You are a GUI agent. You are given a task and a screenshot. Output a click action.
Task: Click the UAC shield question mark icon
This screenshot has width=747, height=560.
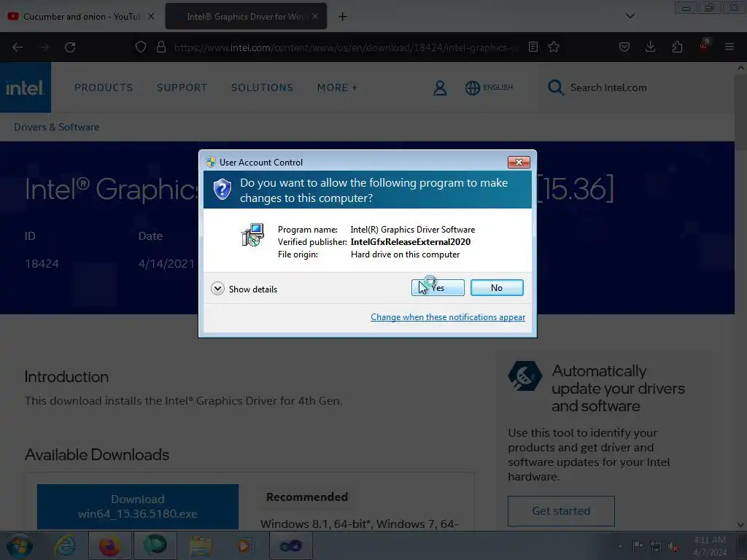[x=222, y=190]
